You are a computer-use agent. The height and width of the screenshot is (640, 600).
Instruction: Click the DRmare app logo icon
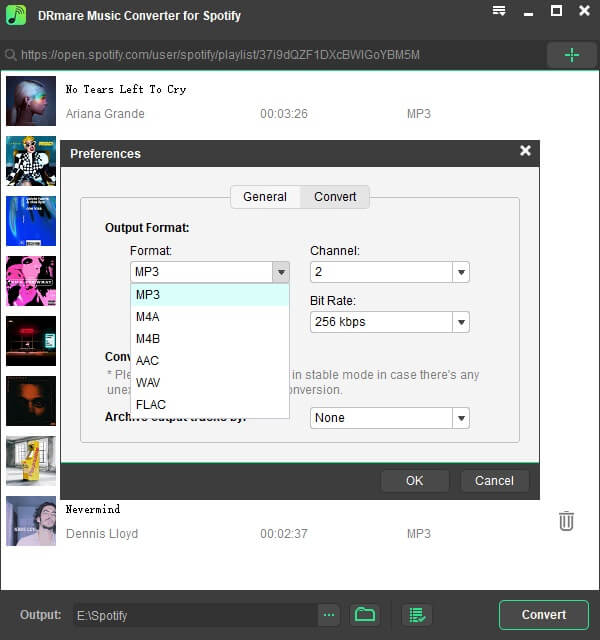(x=16, y=16)
